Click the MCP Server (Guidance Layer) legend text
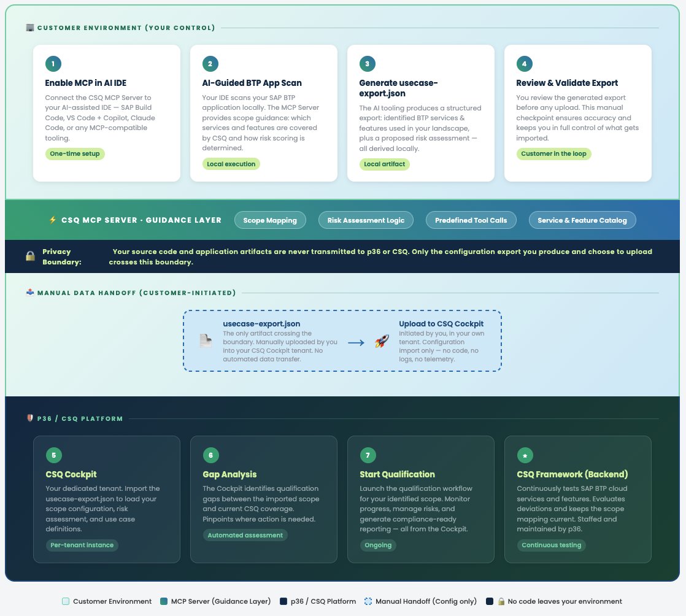 tap(221, 601)
